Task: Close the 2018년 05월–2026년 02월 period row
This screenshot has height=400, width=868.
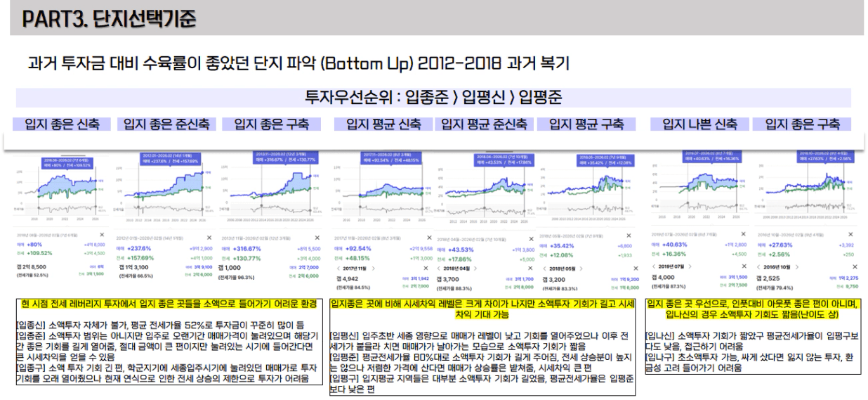Action: click(629, 236)
